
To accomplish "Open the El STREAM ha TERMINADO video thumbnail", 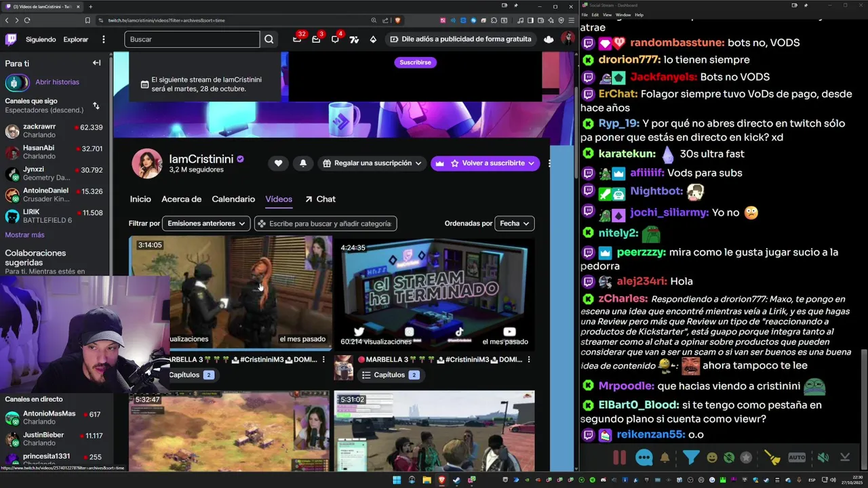I will pyautogui.click(x=434, y=293).
